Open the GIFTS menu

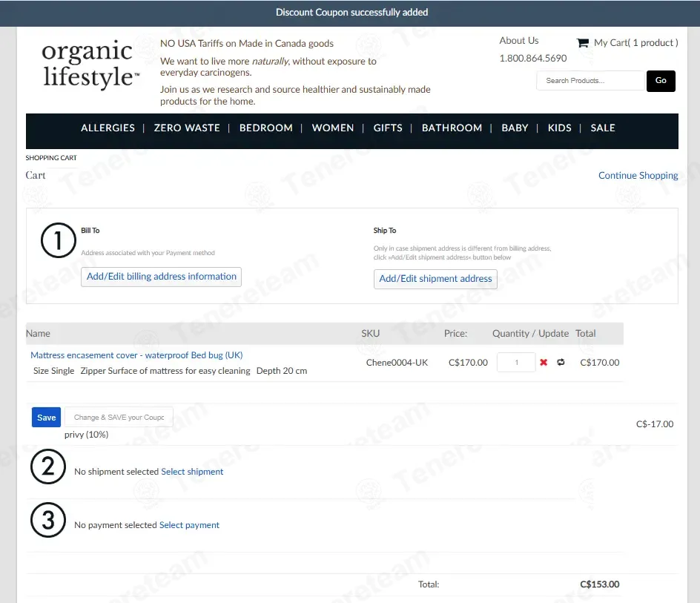388,128
